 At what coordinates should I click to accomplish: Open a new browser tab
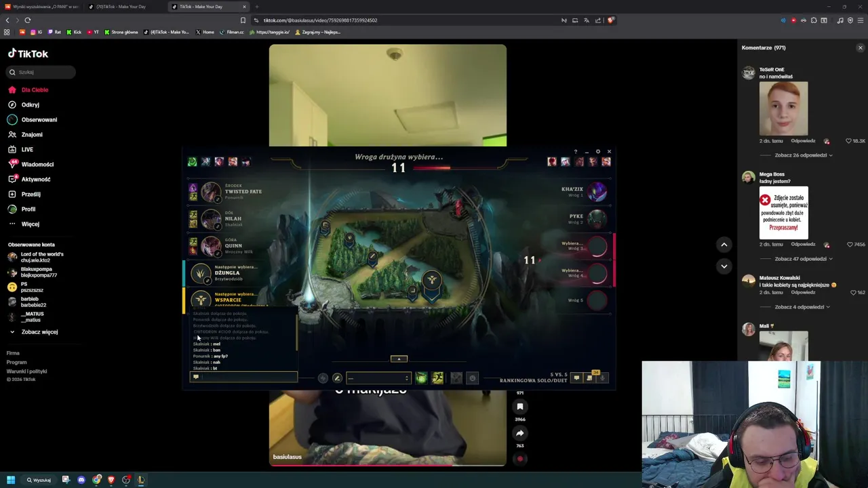pos(256,7)
